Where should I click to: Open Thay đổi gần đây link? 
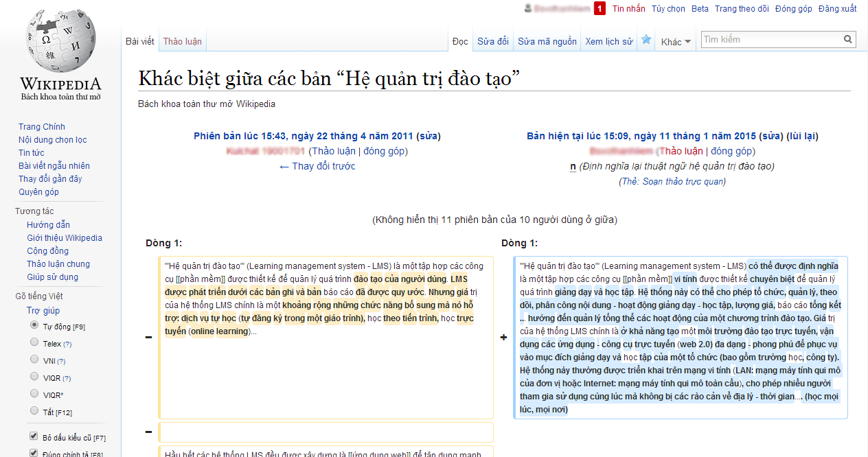tap(50, 179)
